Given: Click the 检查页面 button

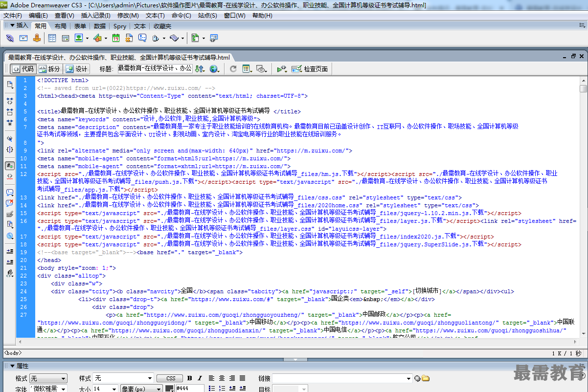Looking at the screenshot, I should tap(310, 69).
